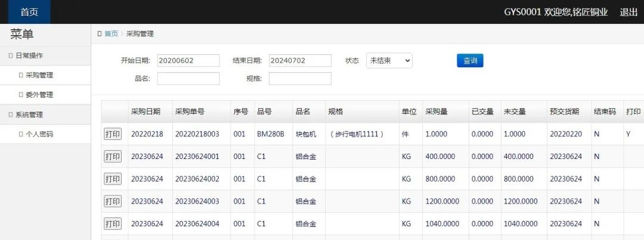Screen dimensions: 644x240
Task: Print order 20230624002 with 打印 button
Action: (113, 179)
